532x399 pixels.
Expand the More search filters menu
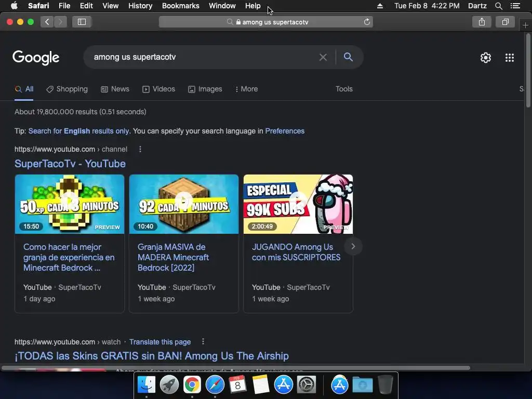[x=247, y=89]
